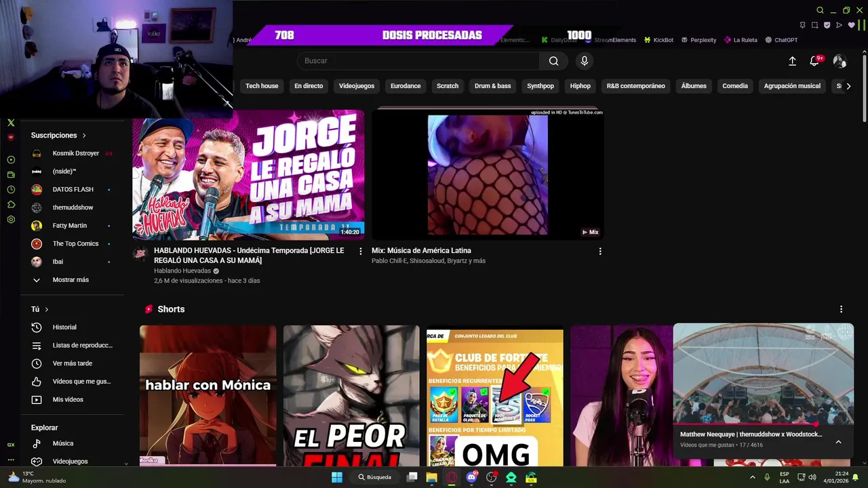
Task: Open Historial in the YouTube sidebar
Action: [x=72, y=327]
